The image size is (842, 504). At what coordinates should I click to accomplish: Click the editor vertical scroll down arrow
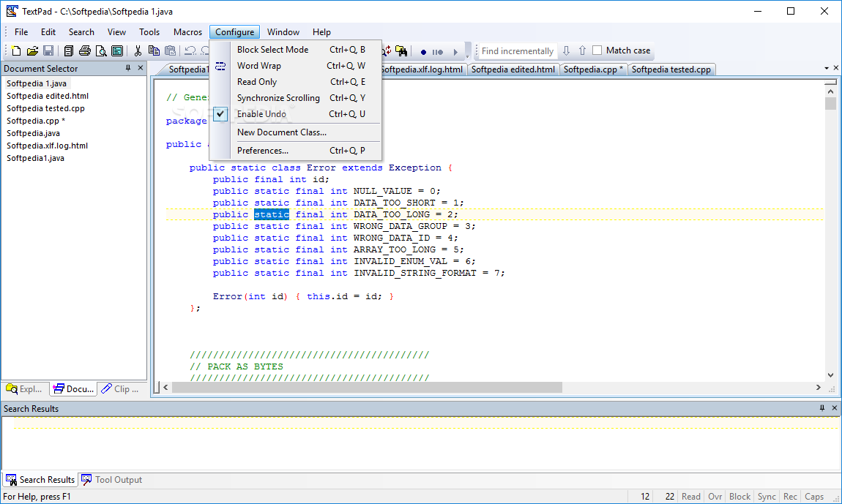tap(831, 375)
